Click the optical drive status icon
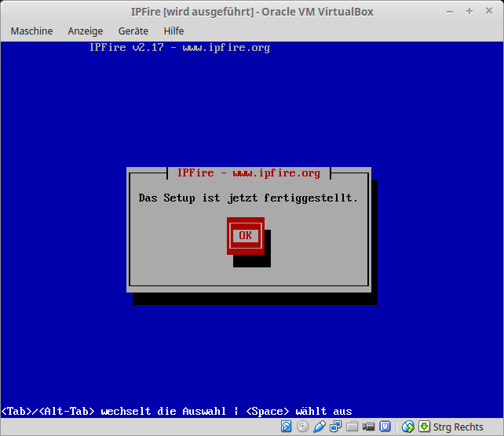 [x=302, y=427]
